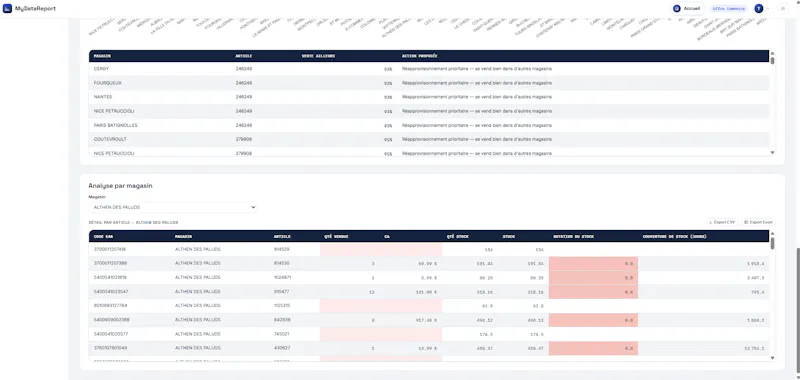Click article number 430627

282,348
